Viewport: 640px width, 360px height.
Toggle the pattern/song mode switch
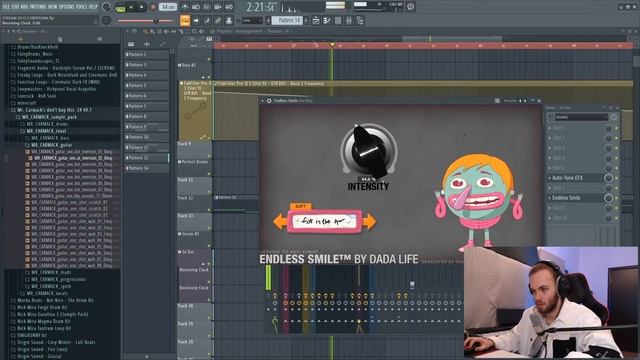(120, 7)
